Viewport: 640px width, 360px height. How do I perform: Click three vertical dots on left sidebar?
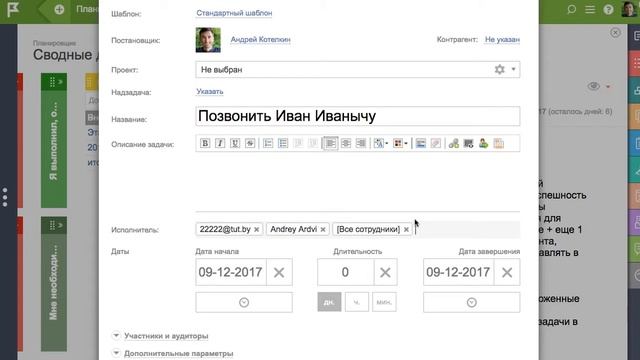tap(5, 197)
